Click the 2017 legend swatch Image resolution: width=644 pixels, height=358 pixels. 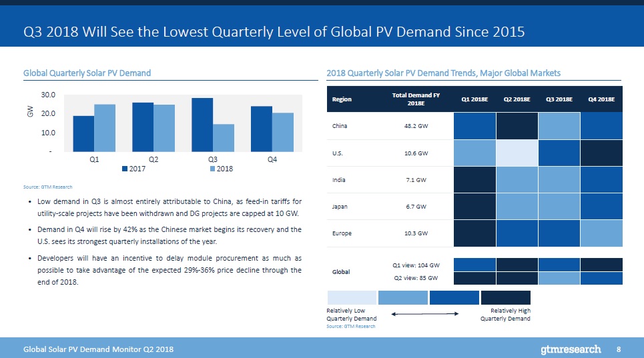pyautogui.click(x=124, y=169)
